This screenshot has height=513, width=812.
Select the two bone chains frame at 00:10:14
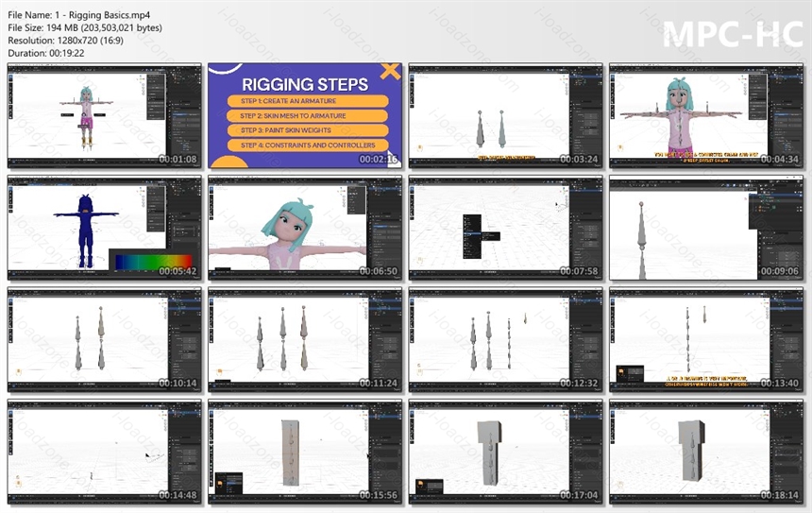pos(105,340)
